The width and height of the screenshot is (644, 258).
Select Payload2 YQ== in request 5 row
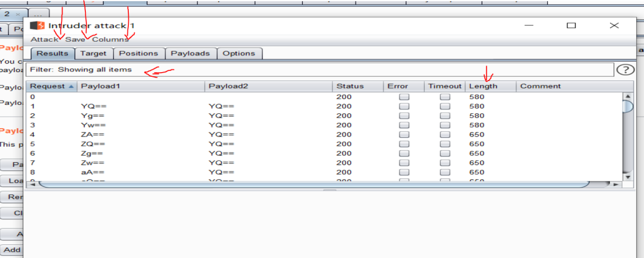click(x=221, y=144)
